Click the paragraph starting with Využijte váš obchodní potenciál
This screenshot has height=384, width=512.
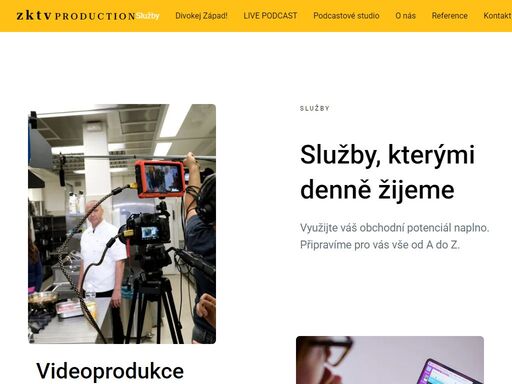[395, 236]
